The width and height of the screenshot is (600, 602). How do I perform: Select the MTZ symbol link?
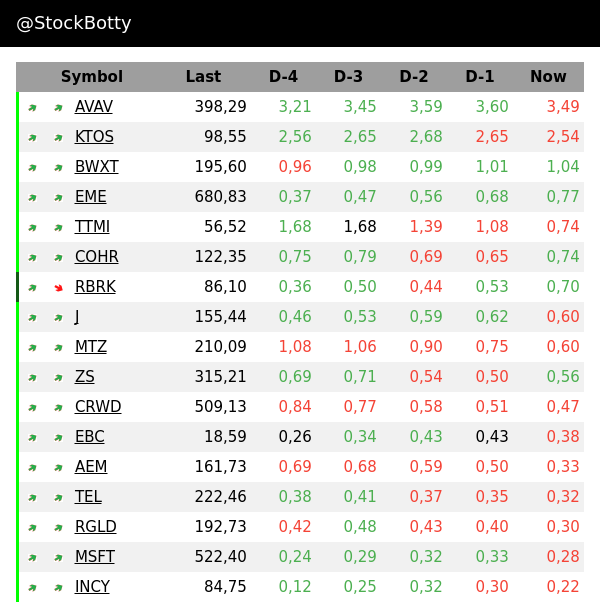coord(91,347)
